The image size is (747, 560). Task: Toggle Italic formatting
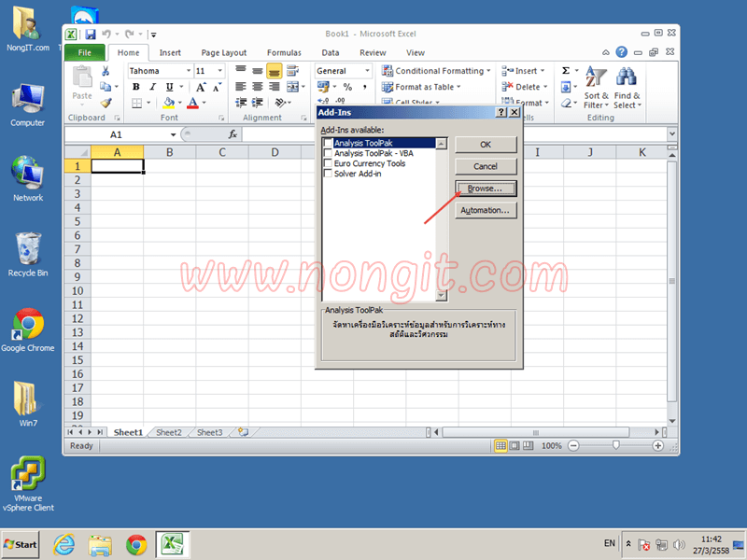coord(152,87)
